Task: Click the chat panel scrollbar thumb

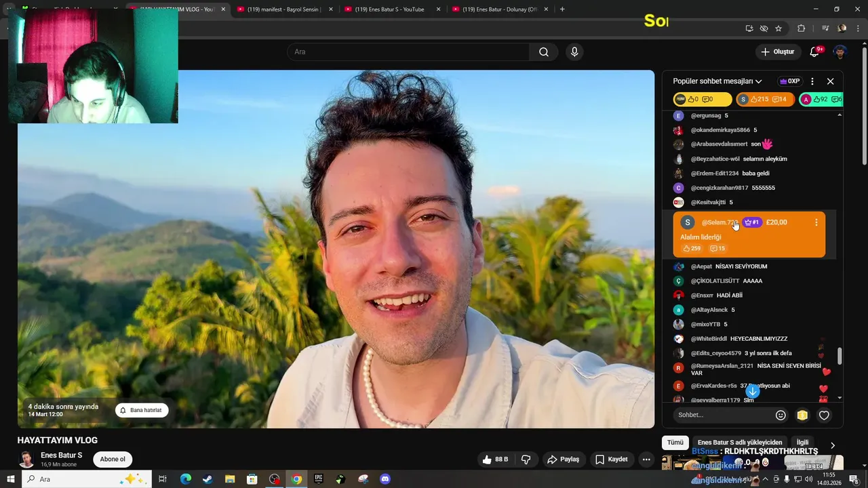Action: [840, 356]
